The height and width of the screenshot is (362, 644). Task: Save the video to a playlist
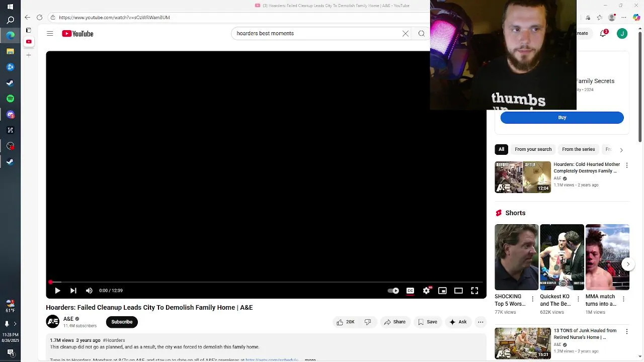(427, 322)
